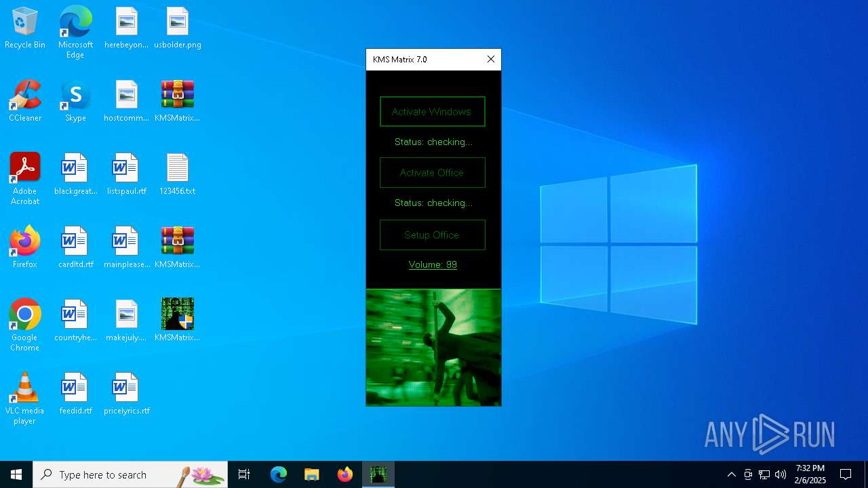Open the Recycle Bin desktop icon

(25, 28)
